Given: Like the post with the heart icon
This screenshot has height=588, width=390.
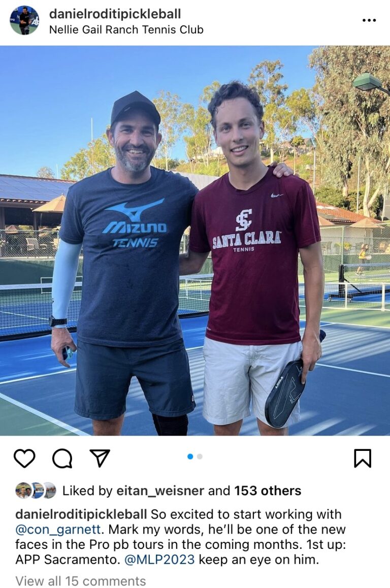Looking at the screenshot, I should click(x=24, y=458).
